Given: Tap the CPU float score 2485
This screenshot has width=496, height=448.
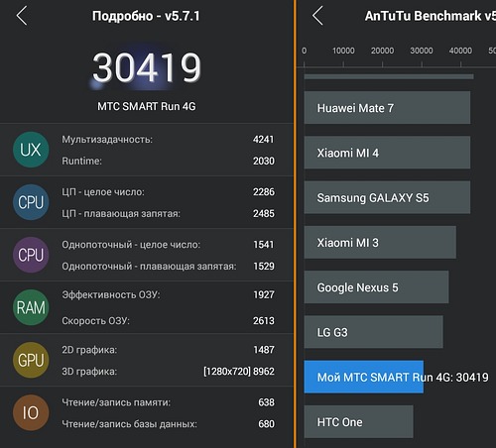Looking at the screenshot, I should pyautogui.click(x=264, y=214).
